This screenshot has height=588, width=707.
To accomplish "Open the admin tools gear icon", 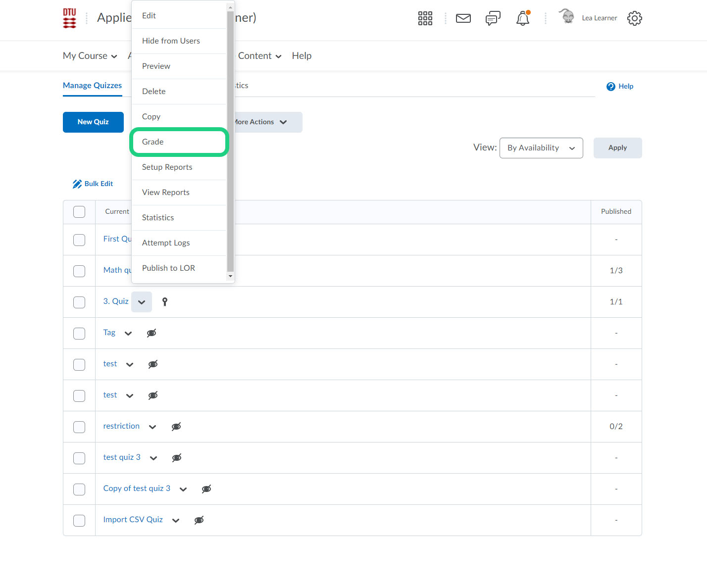I will [x=634, y=18].
